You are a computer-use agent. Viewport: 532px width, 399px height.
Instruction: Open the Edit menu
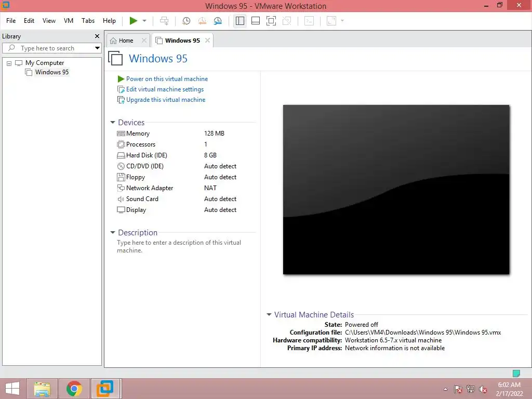[x=29, y=21]
